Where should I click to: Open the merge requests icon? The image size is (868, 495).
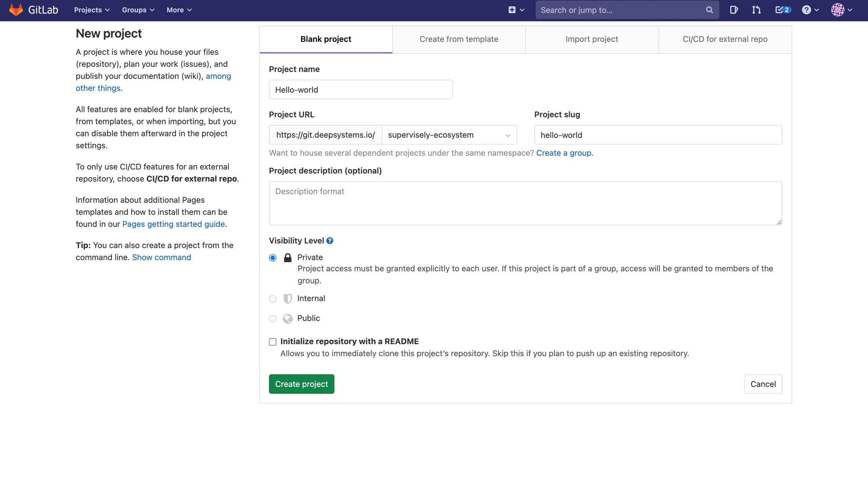pos(756,10)
